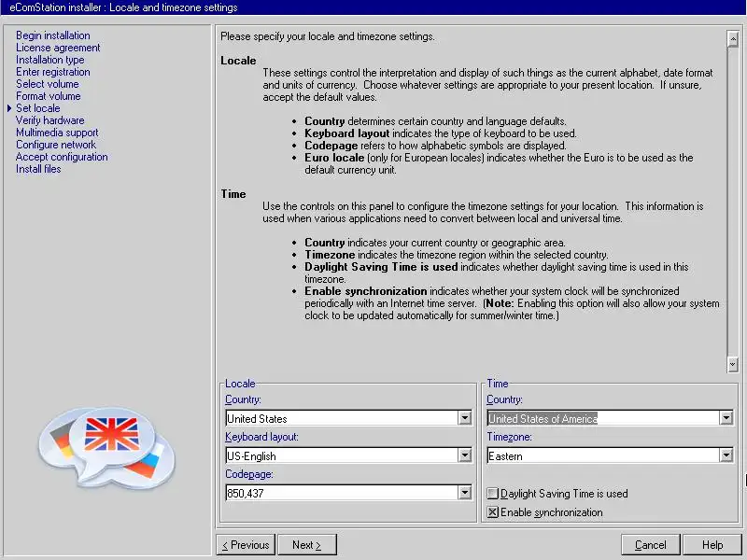Expand the Time Country dropdown arrow

[726, 418]
